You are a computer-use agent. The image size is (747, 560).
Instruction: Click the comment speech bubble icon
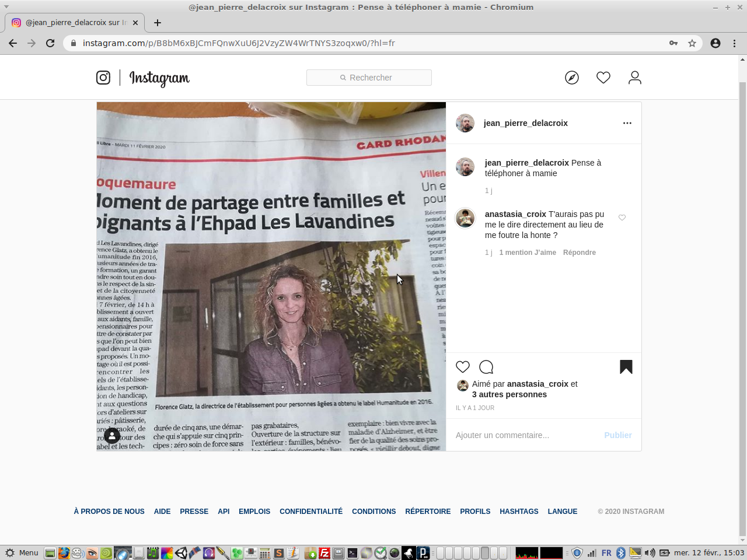click(x=486, y=367)
